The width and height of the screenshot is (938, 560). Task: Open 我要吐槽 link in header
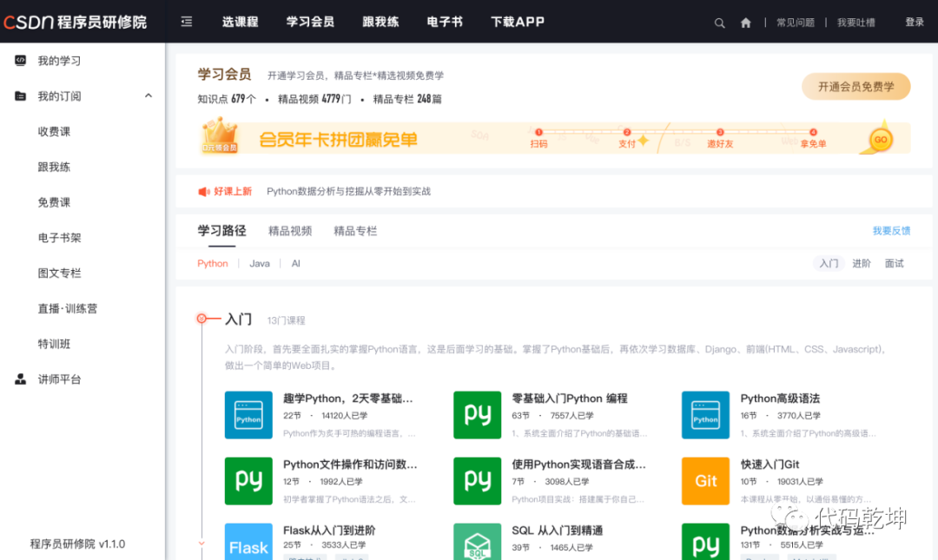pos(856,23)
